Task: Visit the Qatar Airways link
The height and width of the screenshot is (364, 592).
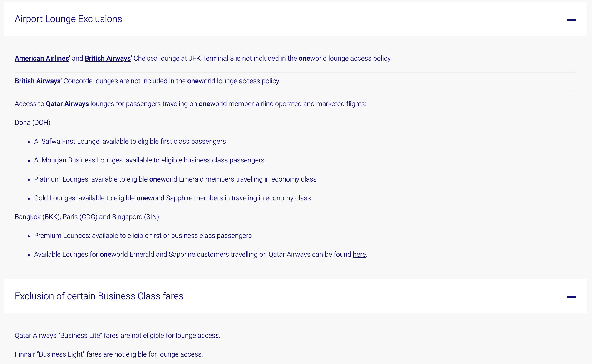Action: (67, 104)
